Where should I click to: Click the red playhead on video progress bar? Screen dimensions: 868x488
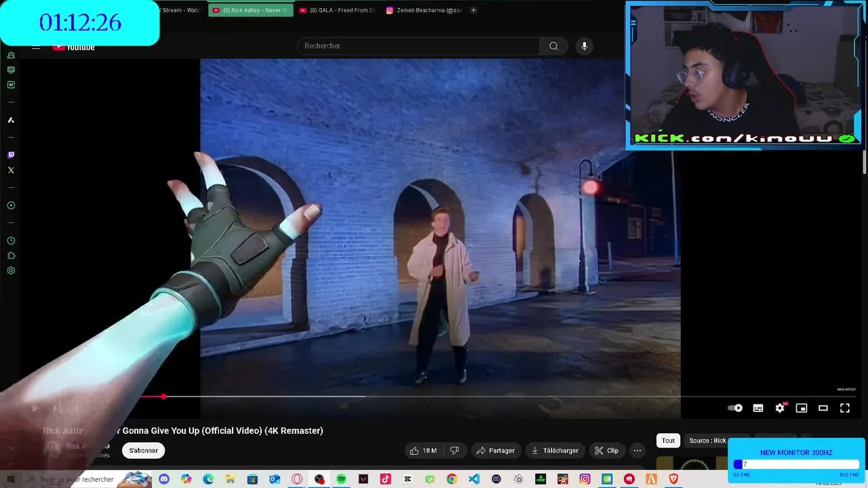pos(163,396)
